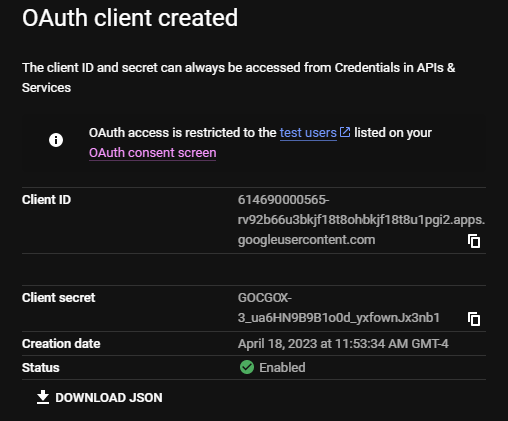Click the googleusercontent.com line of Client ID

[x=306, y=240]
